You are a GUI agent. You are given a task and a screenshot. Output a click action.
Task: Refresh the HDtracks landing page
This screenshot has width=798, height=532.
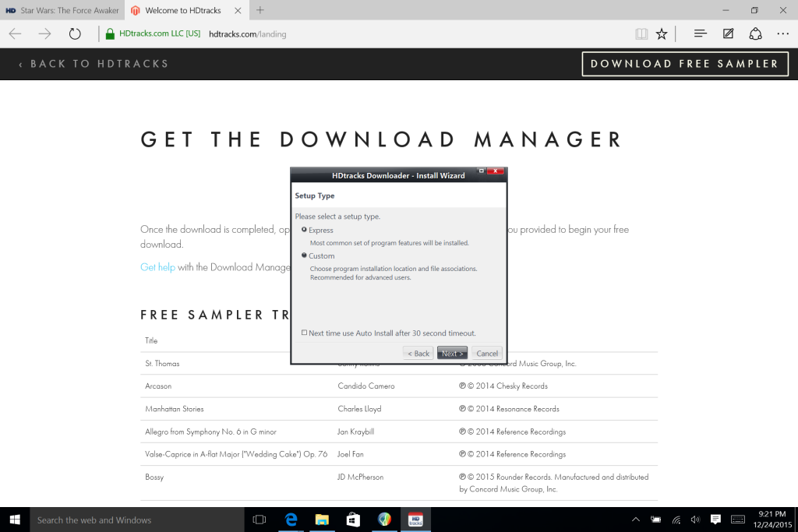tap(75, 34)
